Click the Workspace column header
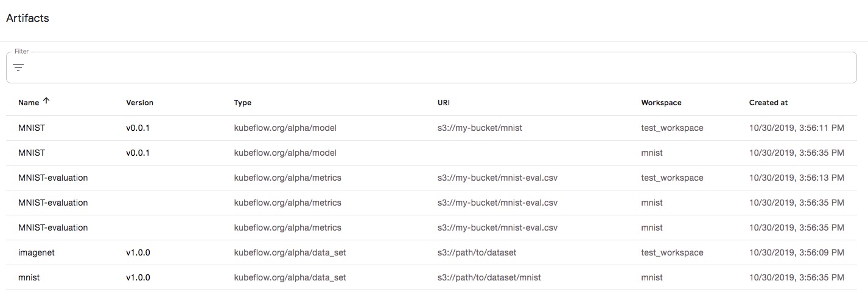Image resolution: width=868 pixels, height=306 pixels. click(661, 102)
